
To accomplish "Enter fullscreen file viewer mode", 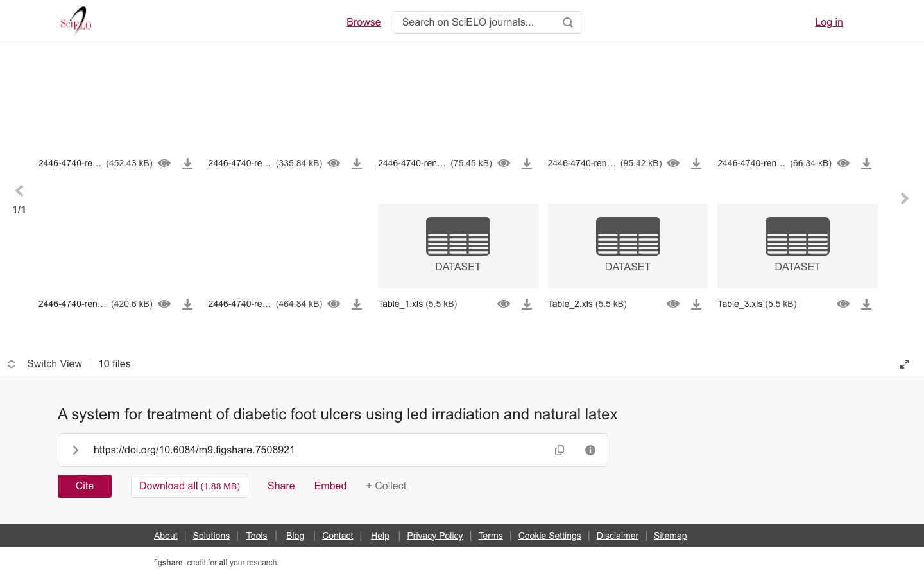I will [905, 364].
